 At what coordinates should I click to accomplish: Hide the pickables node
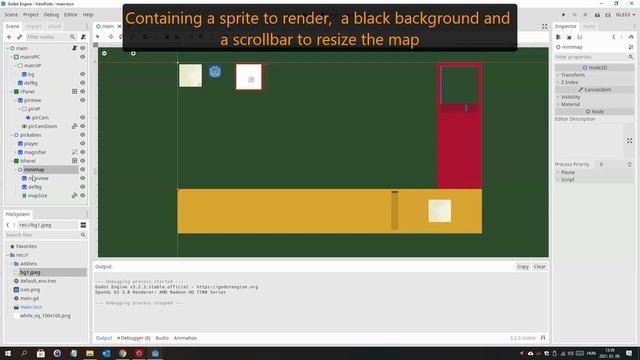tap(82, 135)
